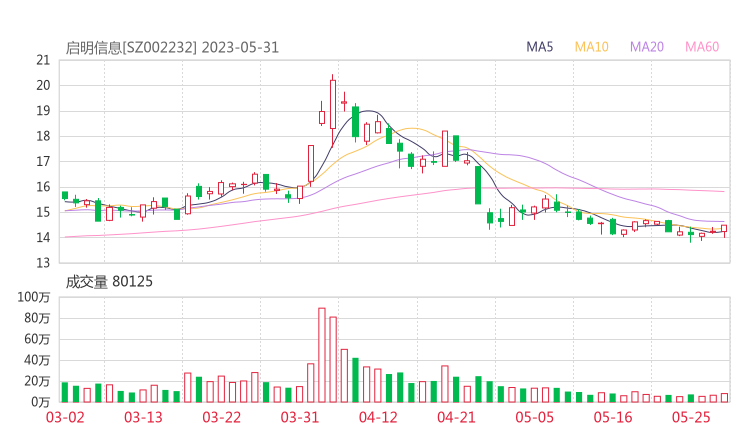Screen dimensions: 740x440
Task: Click the 03-31 date axis label
Action: tap(300, 417)
